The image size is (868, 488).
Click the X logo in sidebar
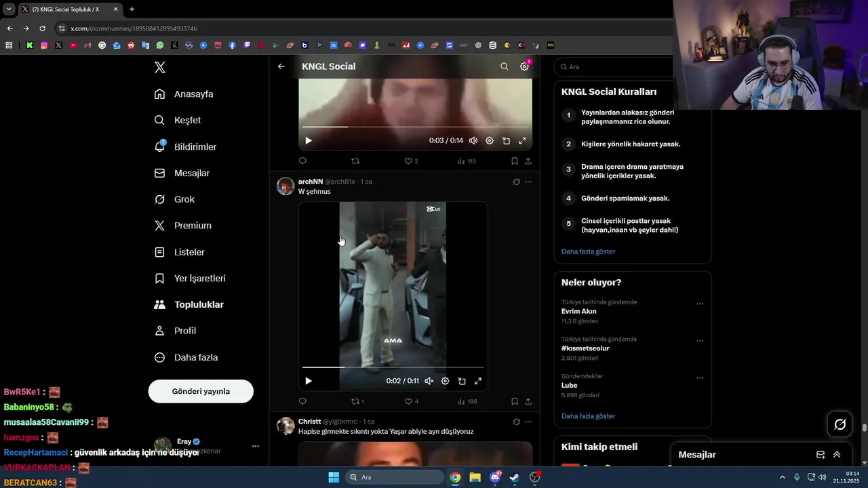point(160,67)
